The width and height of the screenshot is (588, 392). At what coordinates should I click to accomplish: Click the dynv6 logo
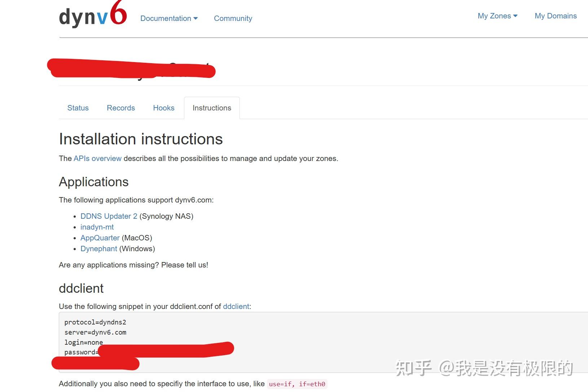pyautogui.click(x=92, y=16)
